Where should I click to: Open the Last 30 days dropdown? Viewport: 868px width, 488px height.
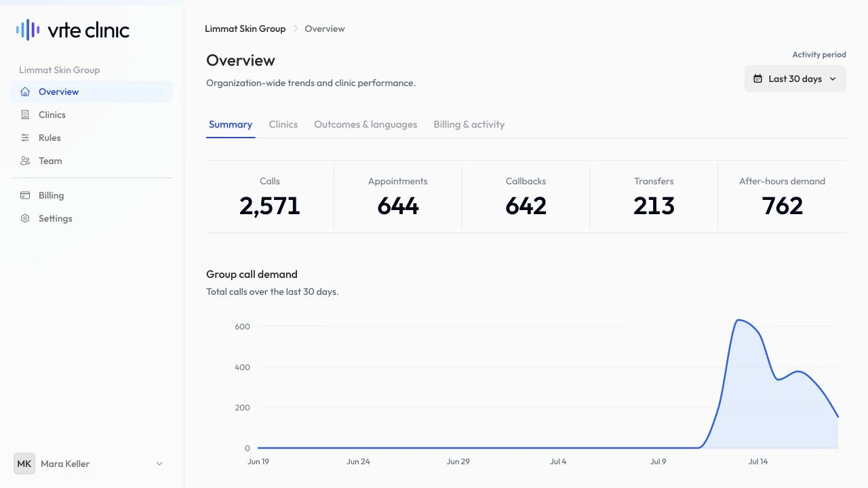pyautogui.click(x=795, y=79)
